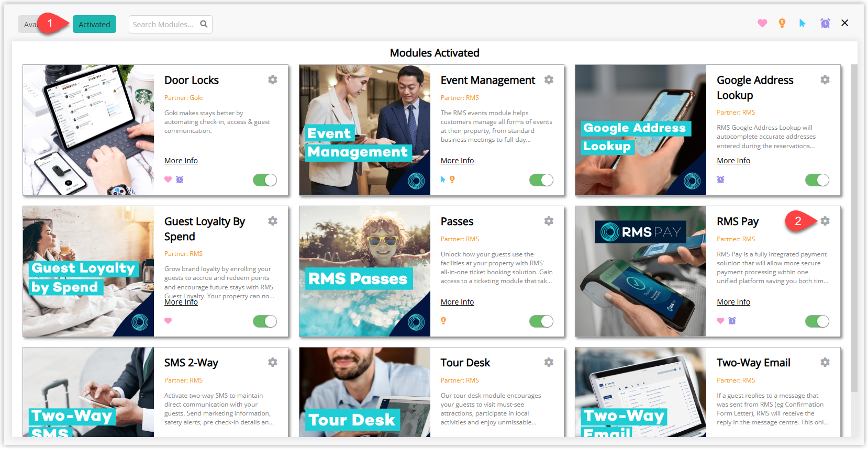The width and height of the screenshot is (868, 449).
Task: Open RMS Pay settings gear
Action: (825, 221)
